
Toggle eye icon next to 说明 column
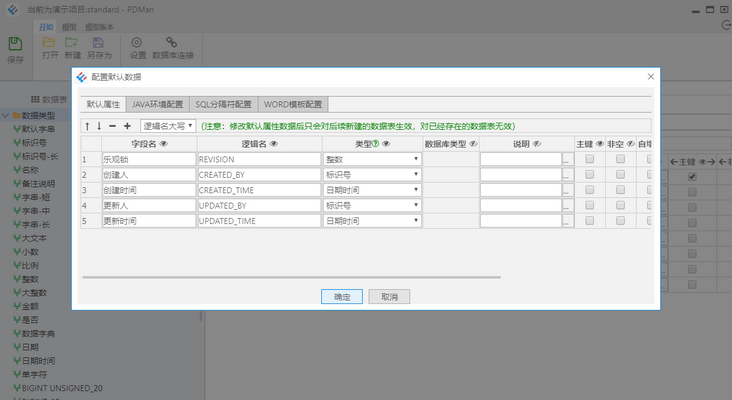coord(537,144)
